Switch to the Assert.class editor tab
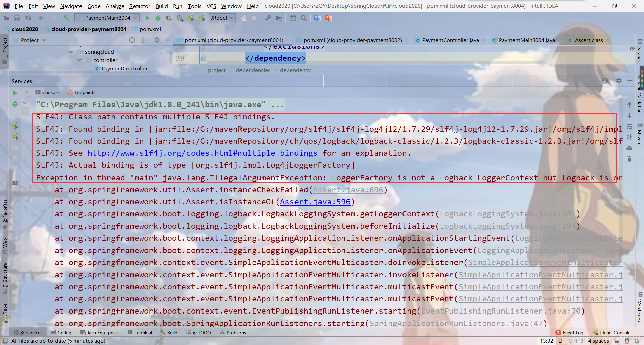The height and width of the screenshot is (345, 644). click(589, 40)
